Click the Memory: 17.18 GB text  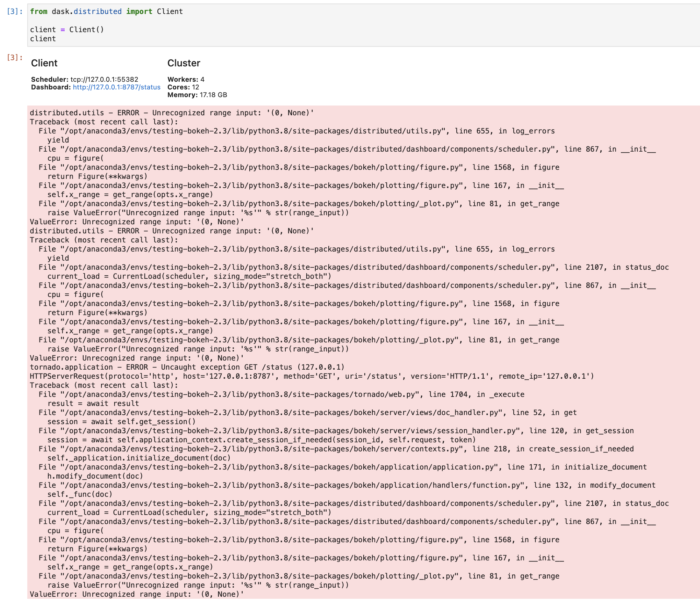coord(197,95)
